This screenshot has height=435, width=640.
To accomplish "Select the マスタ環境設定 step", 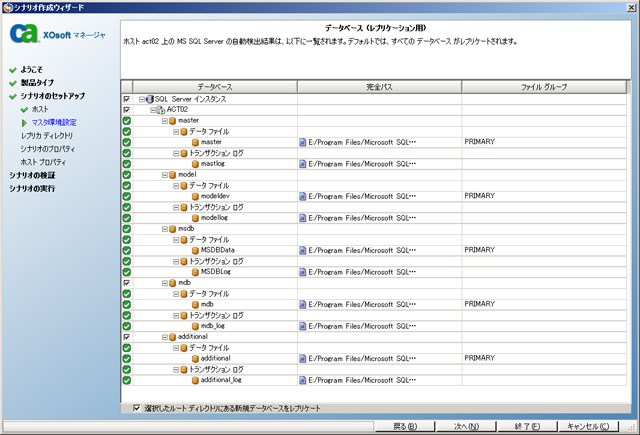I will tap(54, 122).
